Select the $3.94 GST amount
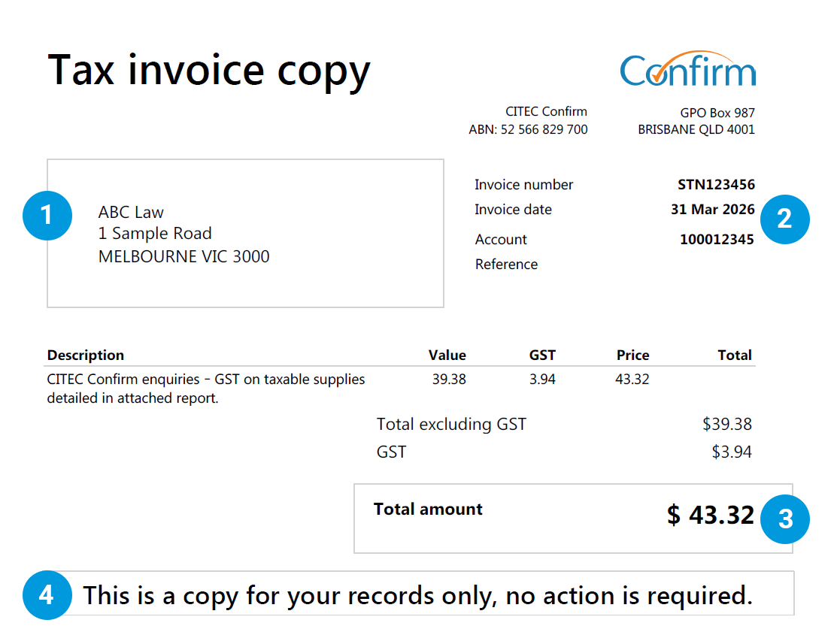 [x=731, y=452]
